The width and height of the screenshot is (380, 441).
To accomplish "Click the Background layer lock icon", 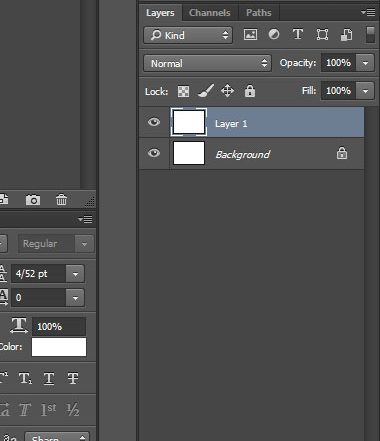I will 342,153.
